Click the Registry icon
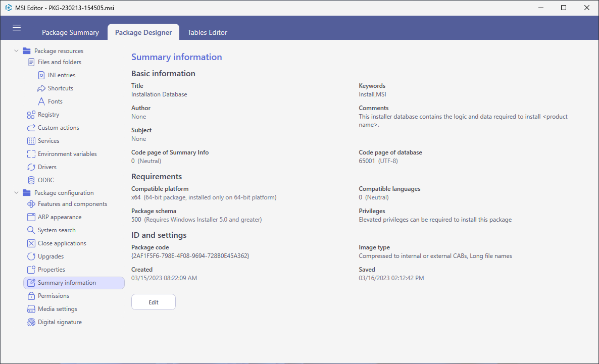 (31, 115)
